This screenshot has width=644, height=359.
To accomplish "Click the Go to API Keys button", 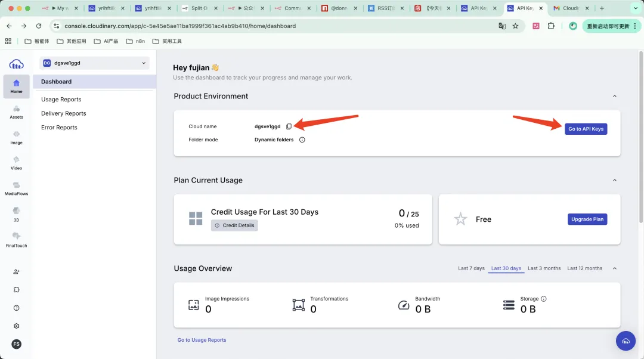I will coord(586,129).
